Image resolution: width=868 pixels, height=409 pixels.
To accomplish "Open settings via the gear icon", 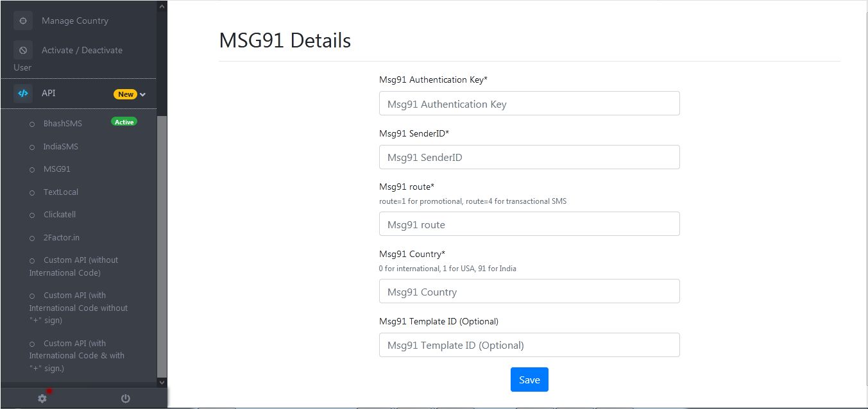I will [42, 398].
